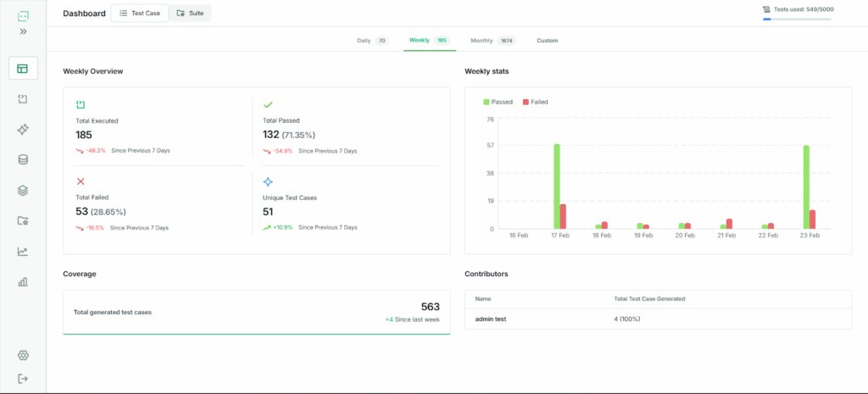Open the test execution icon in sidebar
868x394 pixels.
pyautogui.click(x=23, y=99)
